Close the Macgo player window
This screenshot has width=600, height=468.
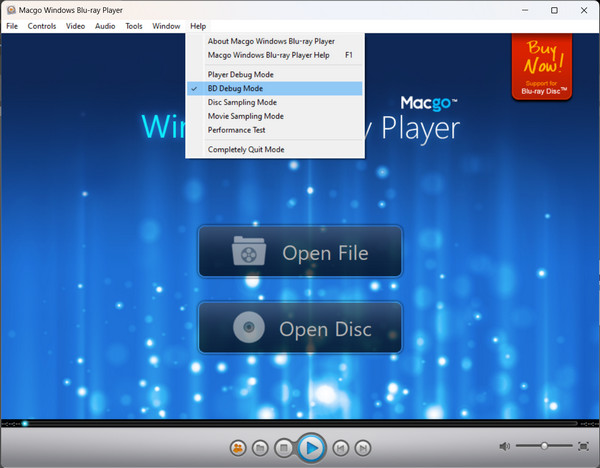click(584, 10)
